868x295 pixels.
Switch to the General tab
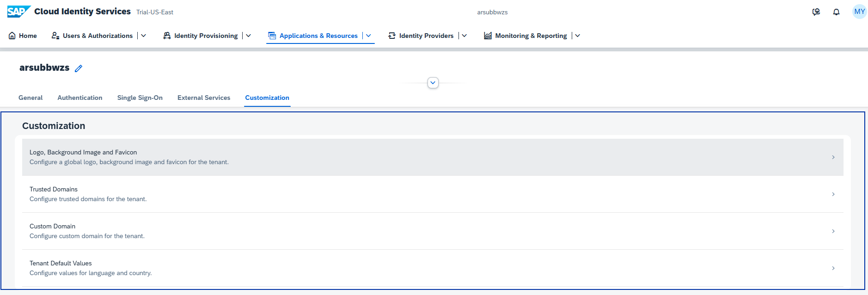pos(31,98)
